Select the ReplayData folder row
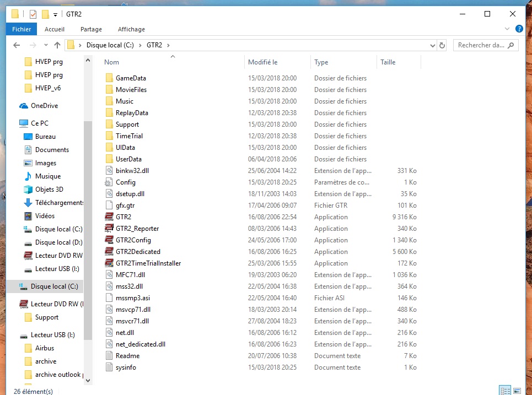The height and width of the screenshot is (395, 532). tap(261, 112)
